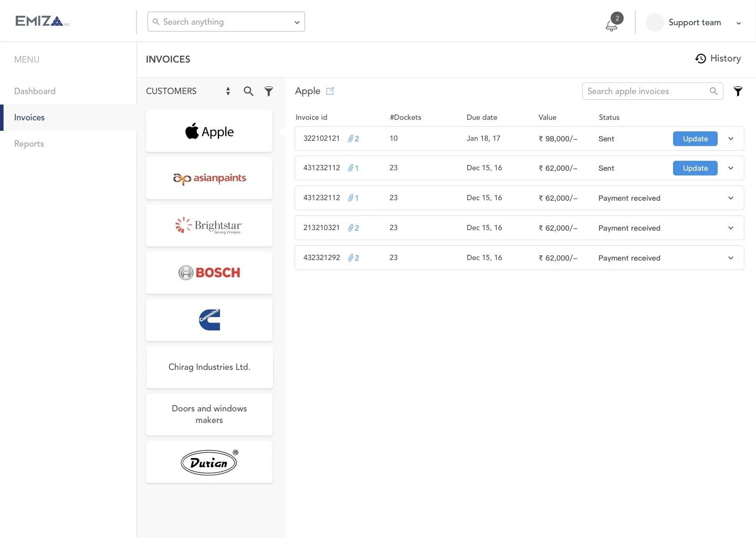Click the CUSTOMERS heading

[171, 91]
